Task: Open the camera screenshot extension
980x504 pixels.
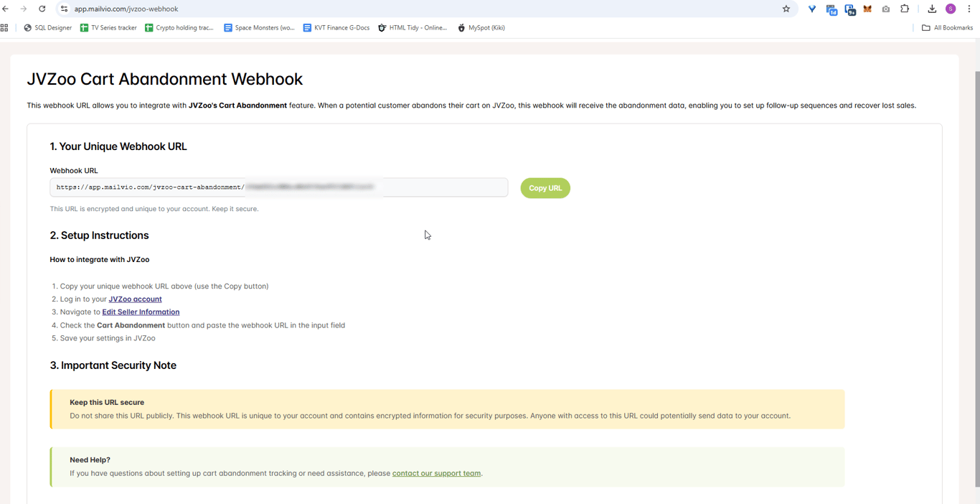Action: pos(886,9)
